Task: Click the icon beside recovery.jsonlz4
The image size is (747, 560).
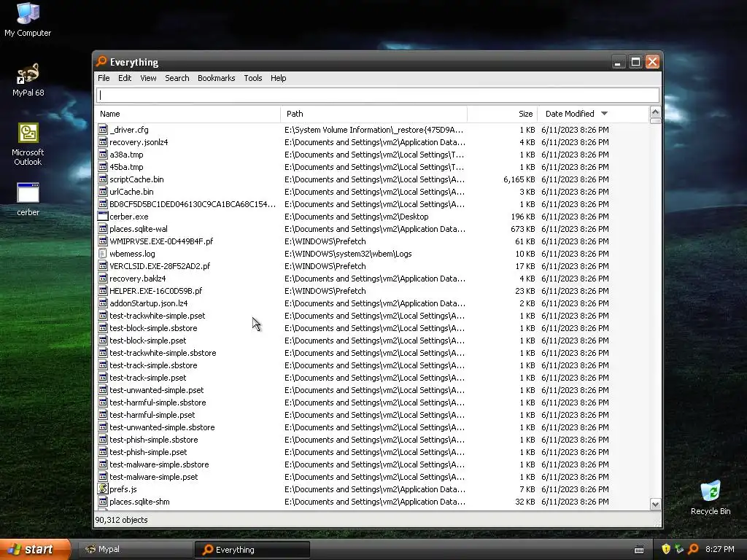Action: pyautogui.click(x=102, y=142)
